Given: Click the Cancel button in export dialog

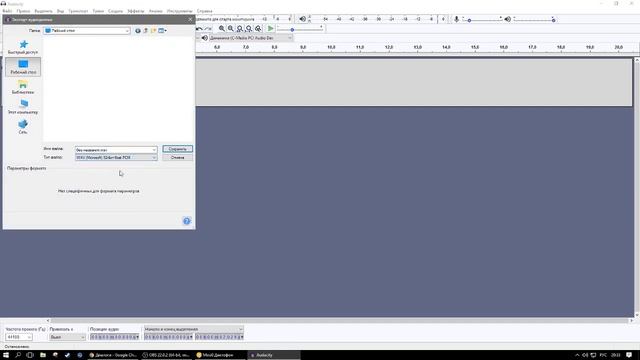Looking at the screenshot, I should [x=178, y=158].
